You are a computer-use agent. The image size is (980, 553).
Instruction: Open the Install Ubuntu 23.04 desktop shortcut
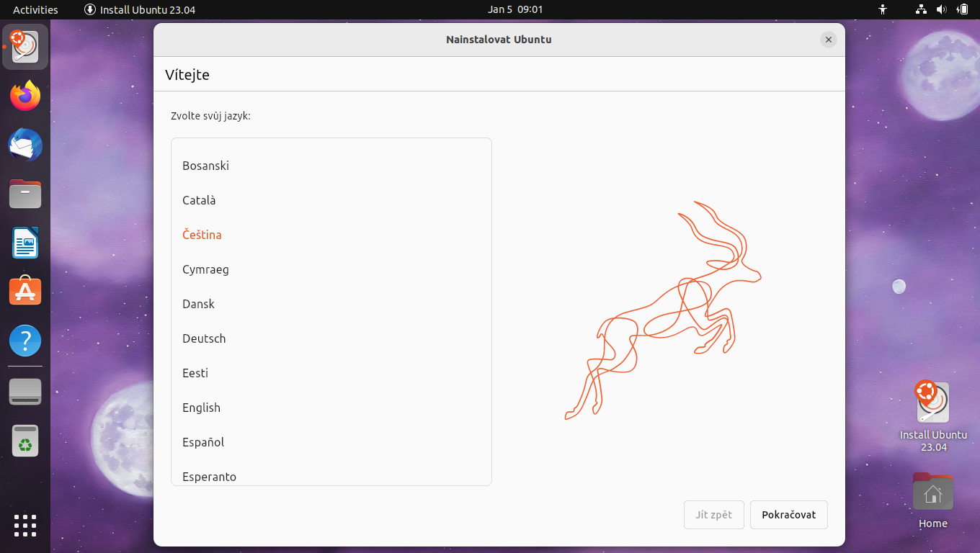[933, 416]
